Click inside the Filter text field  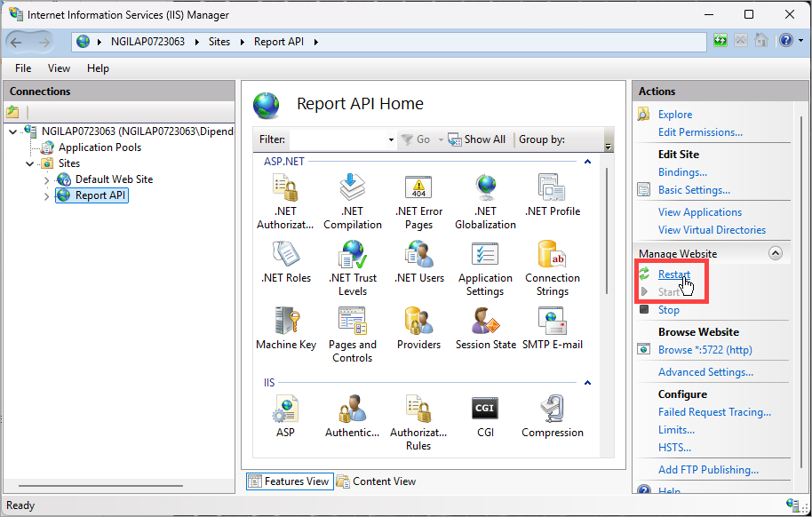(338, 139)
